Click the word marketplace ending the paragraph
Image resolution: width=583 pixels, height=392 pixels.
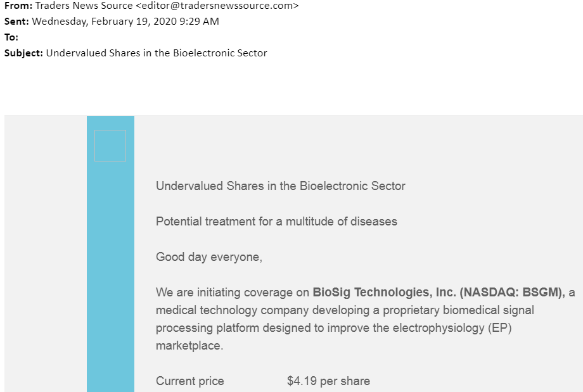pos(188,346)
